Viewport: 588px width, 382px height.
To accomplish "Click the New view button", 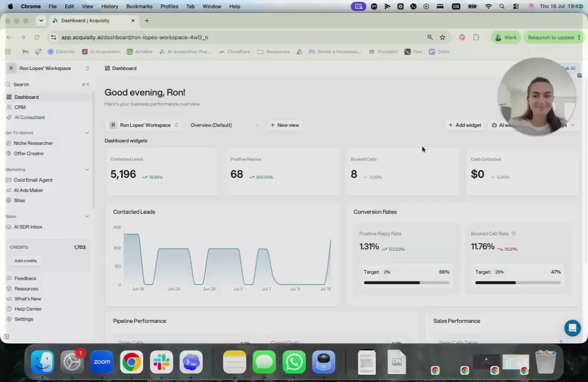I will pyautogui.click(x=284, y=125).
